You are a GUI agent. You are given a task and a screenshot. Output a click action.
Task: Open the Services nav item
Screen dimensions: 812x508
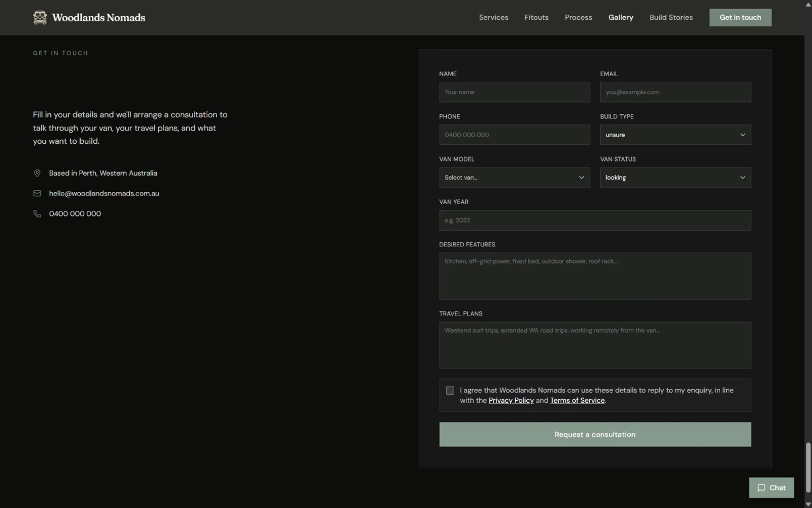tap(493, 17)
